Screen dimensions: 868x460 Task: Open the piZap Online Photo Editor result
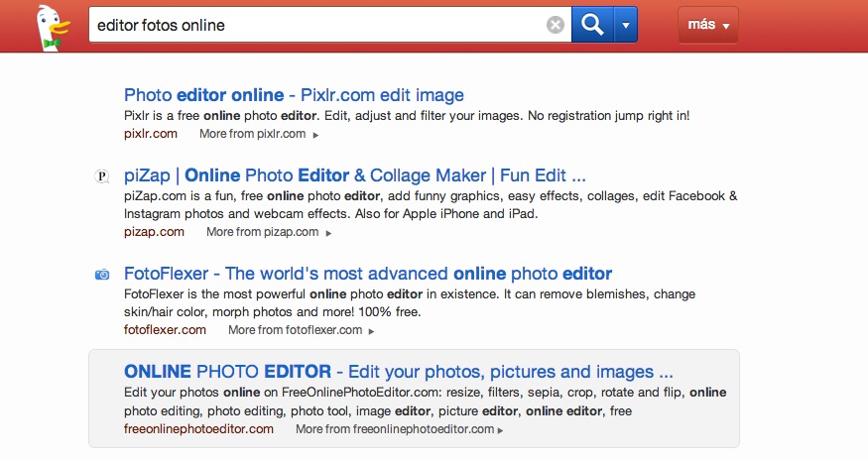[354, 175]
